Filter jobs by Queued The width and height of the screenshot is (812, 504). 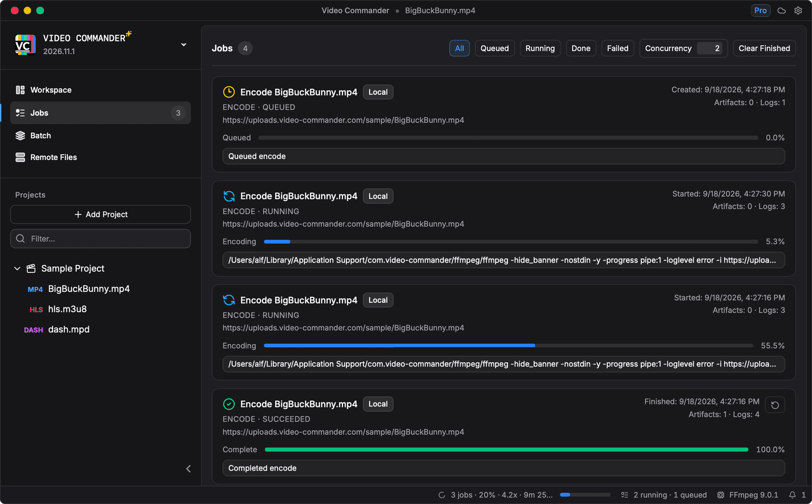click(494, 48)
